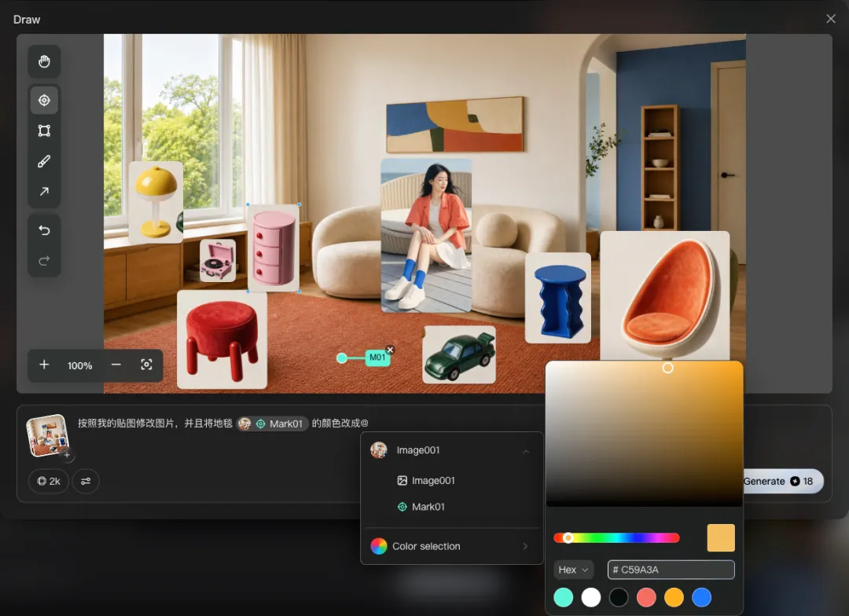Viewport: 849px width, 616px height.
Task: Zoom out with the minus icon
Action: pos(116,365)
